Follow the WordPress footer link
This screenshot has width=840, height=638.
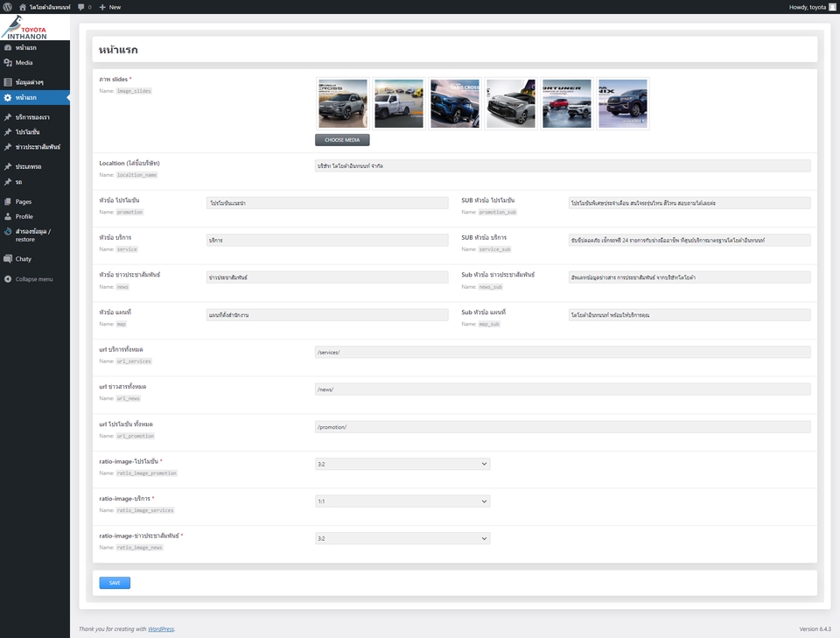tap(161, 629)
